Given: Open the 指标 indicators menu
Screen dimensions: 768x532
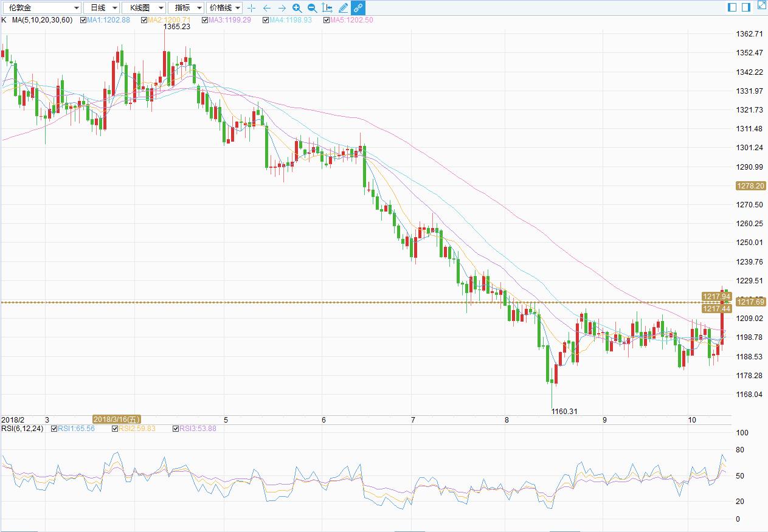Looking at the screenshot, I should click(186, 8).
